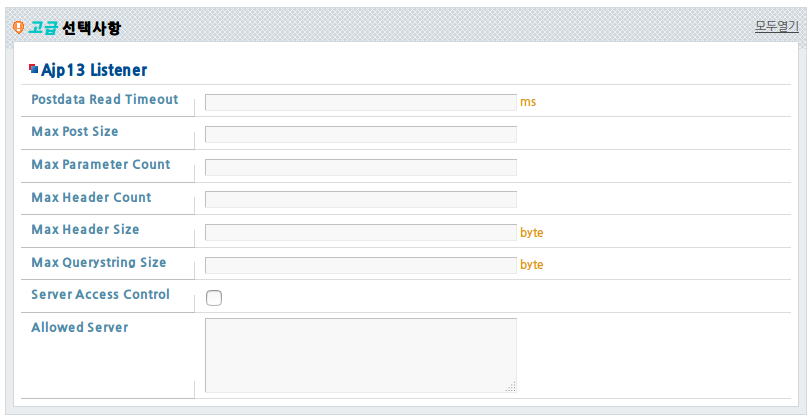Click the Ajp13 Listener heading

[x=94, y=70]
